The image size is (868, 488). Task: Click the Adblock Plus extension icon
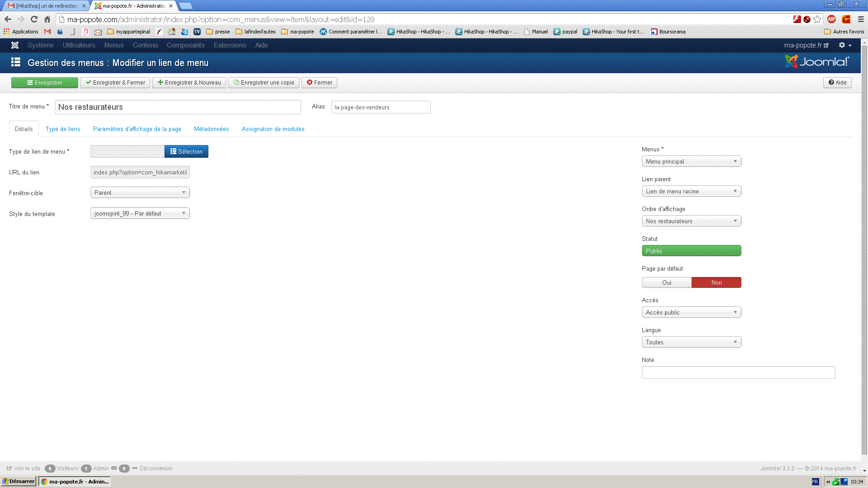point(831,19)
